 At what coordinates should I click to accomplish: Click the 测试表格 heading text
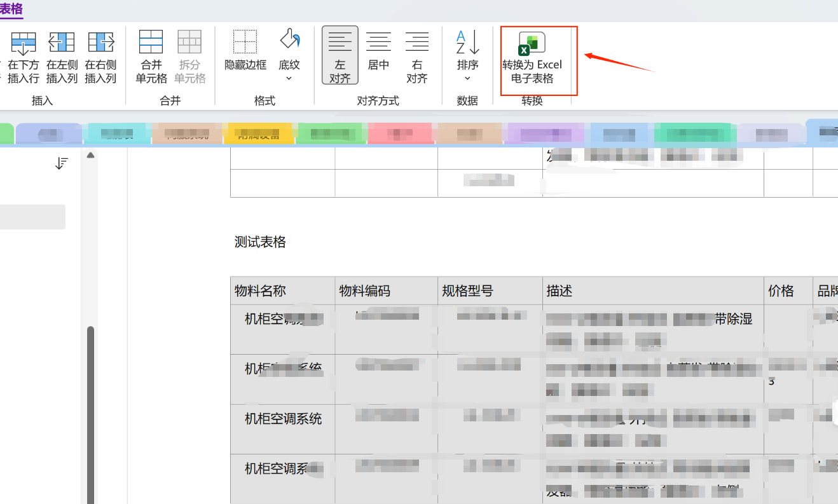[x=260, y=242]
